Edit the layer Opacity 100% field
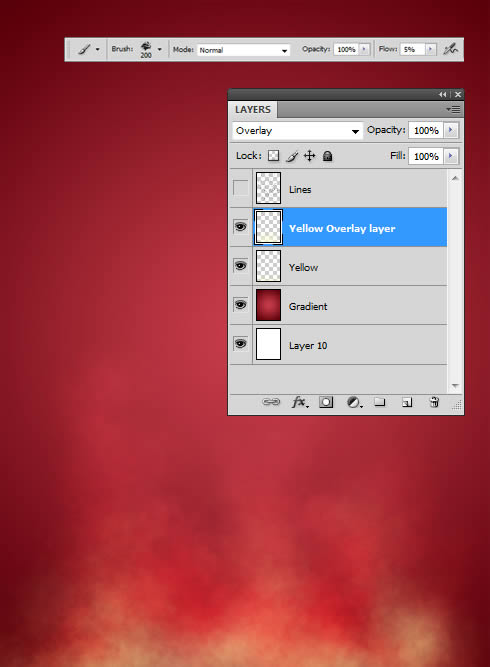Screen dimensions: 490x667 (426, 131)
